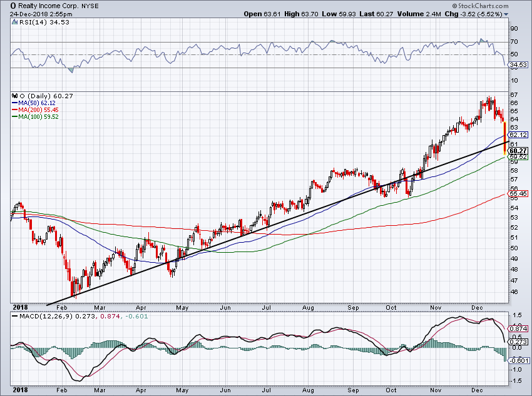The image size is (532, 396).
Task: Click the price axis label 50
Action: 514,248
